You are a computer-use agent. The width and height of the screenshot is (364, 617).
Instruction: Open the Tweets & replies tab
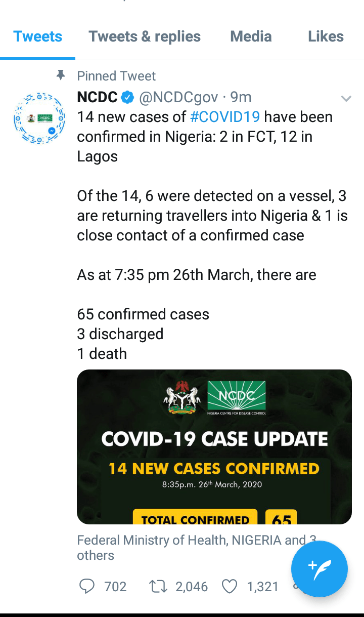point(145,36)
